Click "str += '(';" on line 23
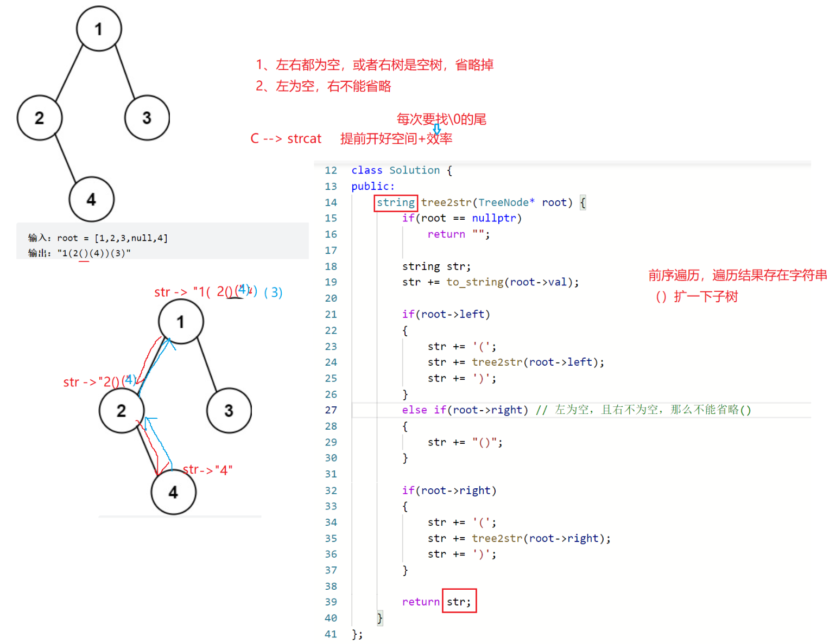Image resolution: width=836 pixels, height=644 pixels. tap(462, 346)
